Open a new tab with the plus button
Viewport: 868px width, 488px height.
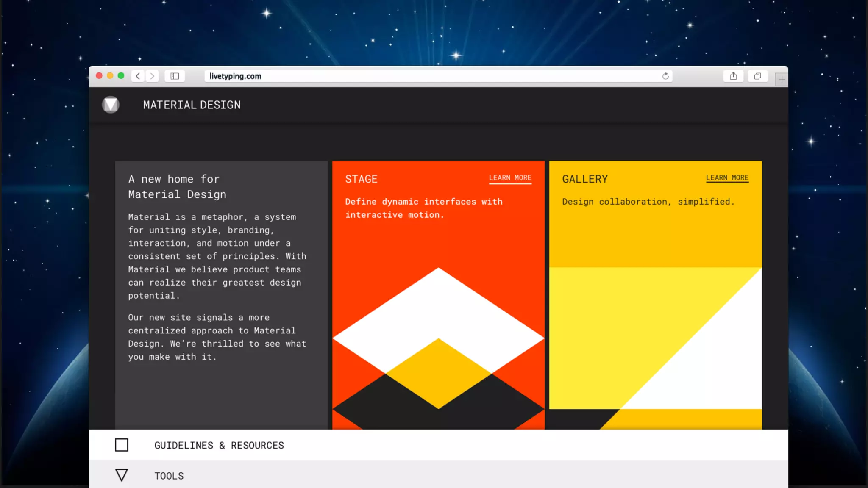click(x=782, y=79)
